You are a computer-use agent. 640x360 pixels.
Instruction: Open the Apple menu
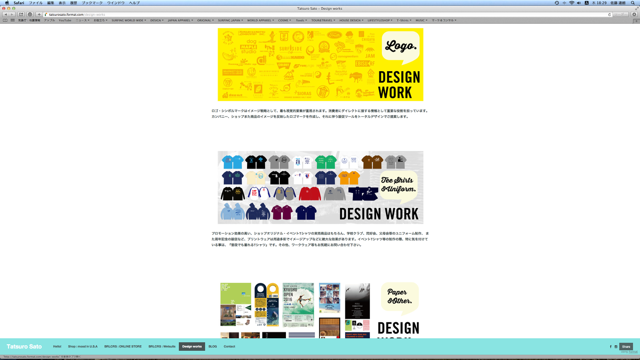pyautogui.click(x=7, y=3)
